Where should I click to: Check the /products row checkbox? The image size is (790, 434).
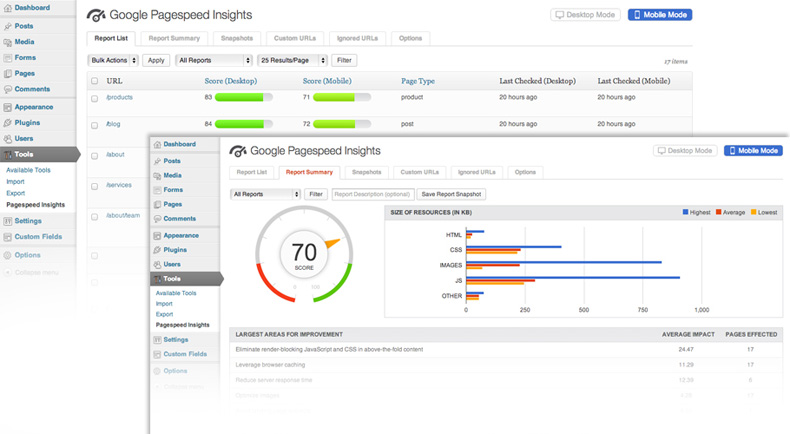94,98
